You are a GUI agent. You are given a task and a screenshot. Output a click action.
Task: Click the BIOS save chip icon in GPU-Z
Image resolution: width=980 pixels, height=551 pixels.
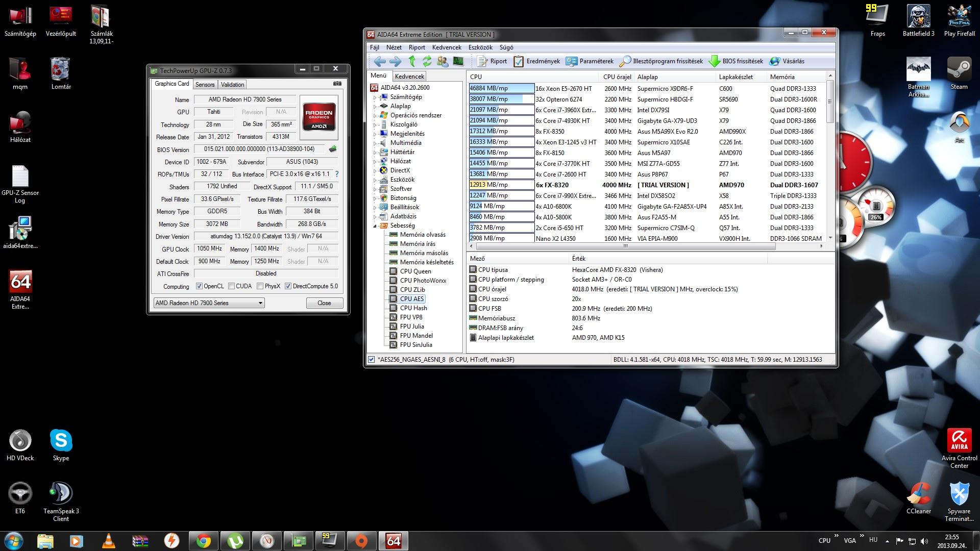click(333, 149)
